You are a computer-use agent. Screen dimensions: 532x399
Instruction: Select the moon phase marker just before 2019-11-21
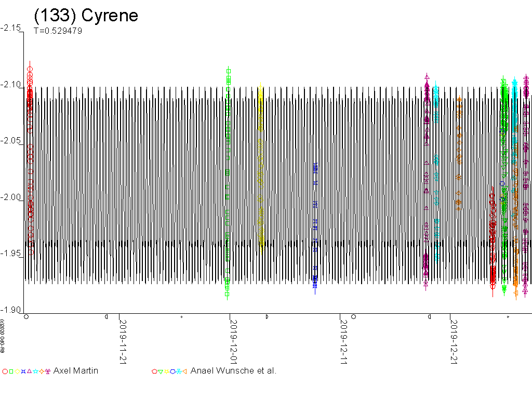107,317
